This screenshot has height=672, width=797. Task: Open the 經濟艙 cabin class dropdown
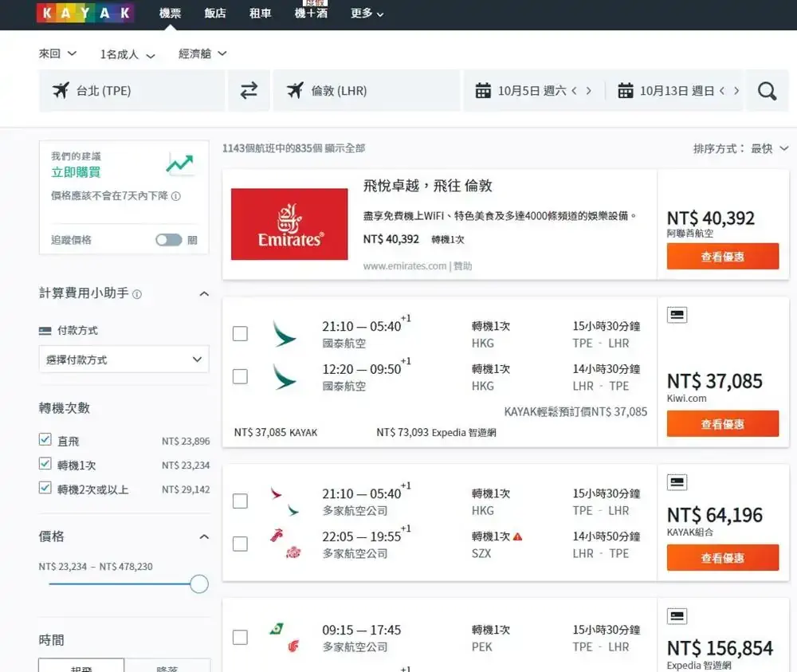tap(202, 53)
